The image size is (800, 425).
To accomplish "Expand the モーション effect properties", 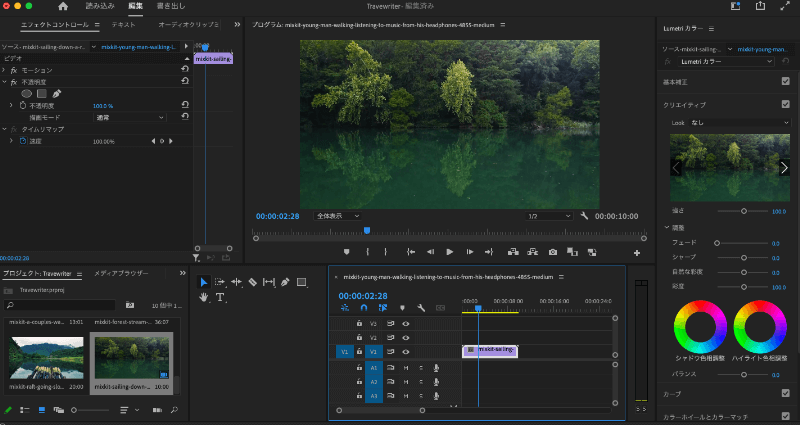I will 4,70.
